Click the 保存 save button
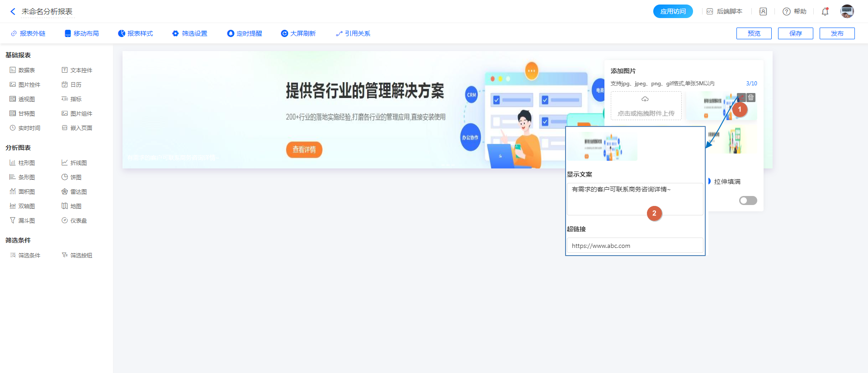868x373 pixels. point(795,33)
